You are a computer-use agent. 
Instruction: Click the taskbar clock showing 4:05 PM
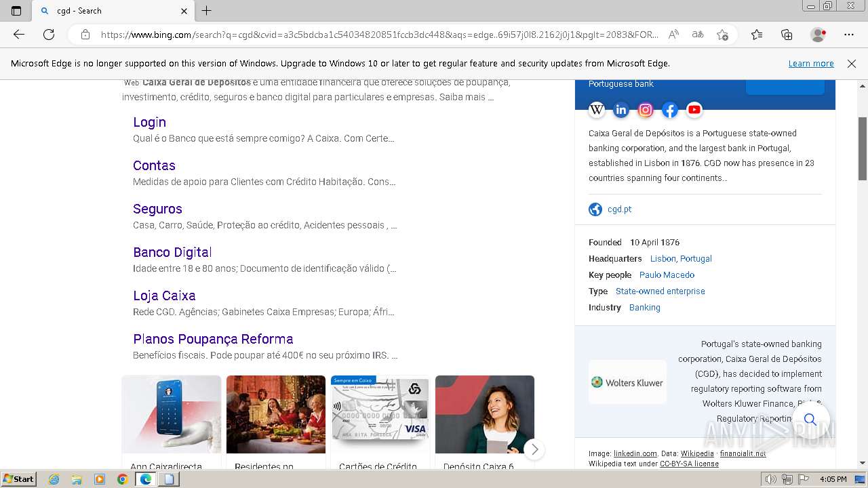[x=833, y=479]
